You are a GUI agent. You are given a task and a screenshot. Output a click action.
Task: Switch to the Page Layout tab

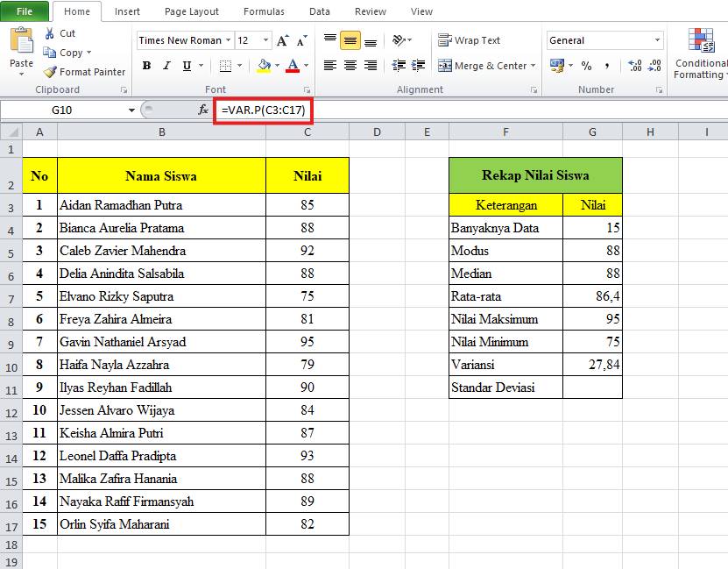click(x=191, y=11)
